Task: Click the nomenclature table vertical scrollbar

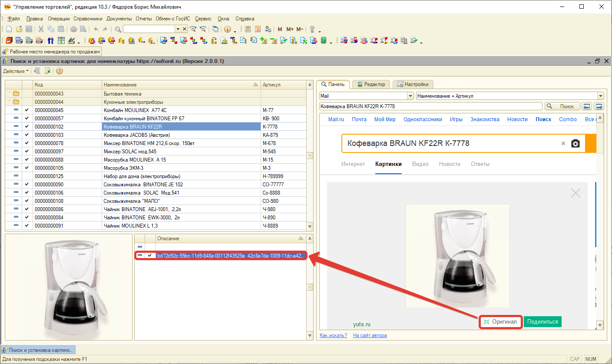Action: [310, 156]
